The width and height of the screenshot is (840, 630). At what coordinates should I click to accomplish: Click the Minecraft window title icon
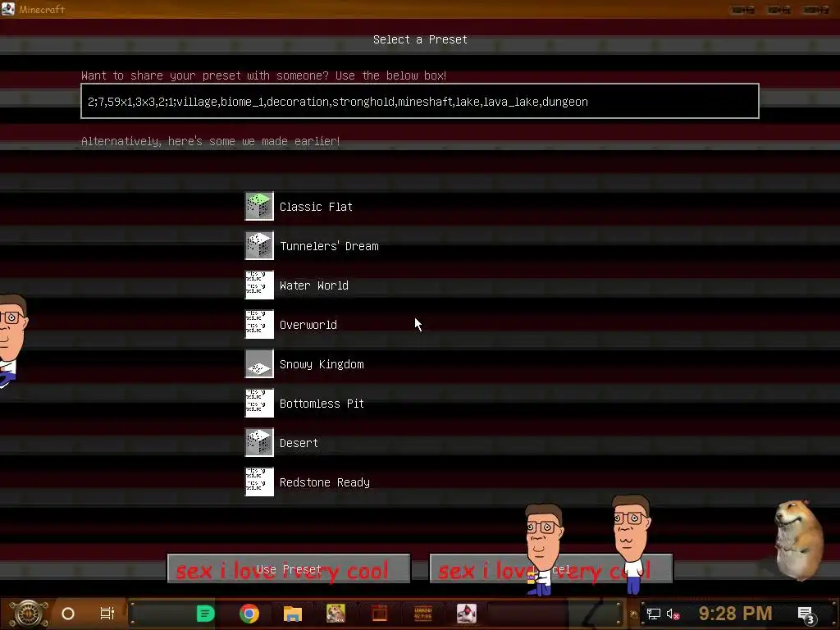coord(7,8)
